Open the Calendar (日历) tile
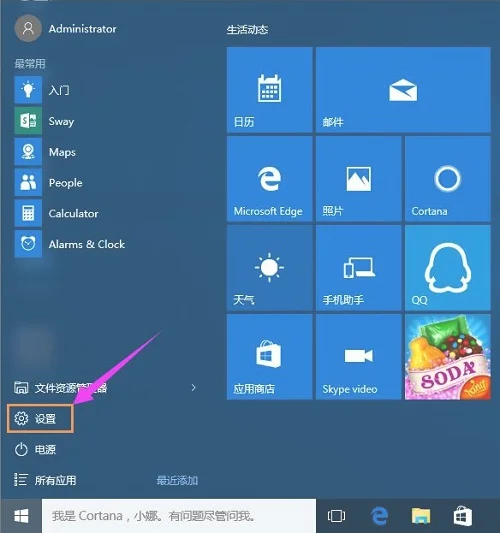This screenshot has width=500, height=533. click(x=270, y=90)
